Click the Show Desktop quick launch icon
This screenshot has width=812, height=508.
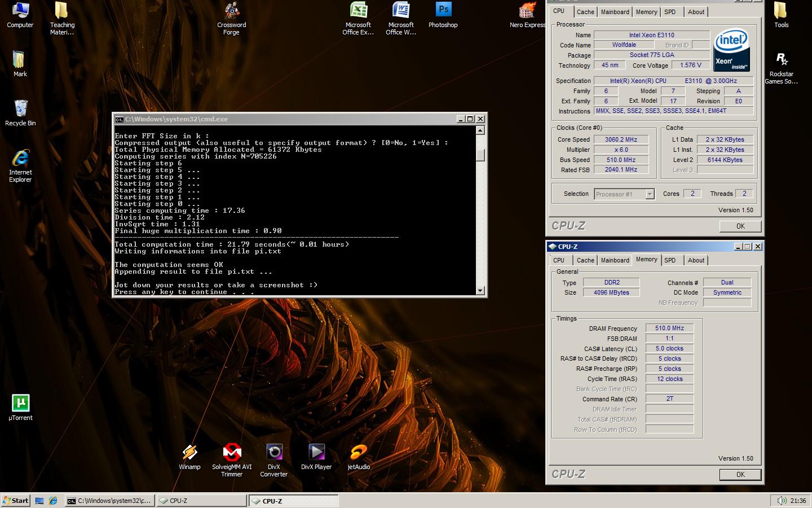(39, 501)
